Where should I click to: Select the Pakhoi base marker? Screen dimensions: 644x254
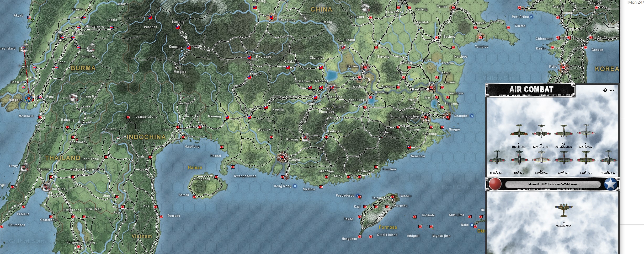(x=222, y=147)
